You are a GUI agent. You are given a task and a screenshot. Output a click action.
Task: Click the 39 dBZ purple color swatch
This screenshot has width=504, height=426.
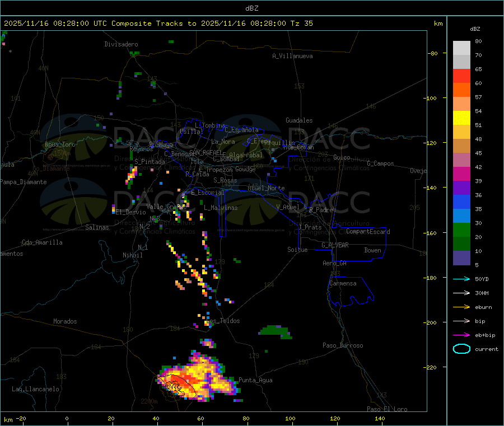pos(461,188)
